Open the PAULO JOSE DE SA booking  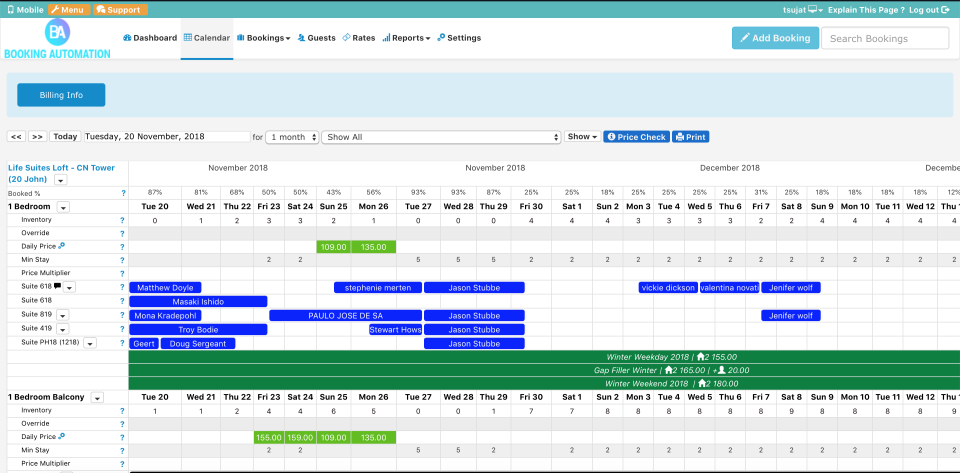tap(345, 316)
